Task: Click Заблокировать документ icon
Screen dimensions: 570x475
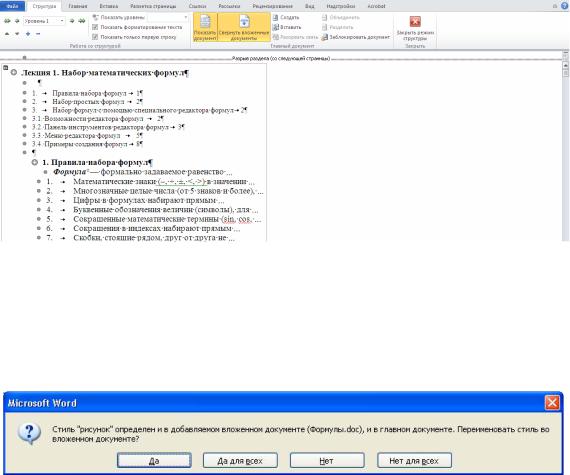Action: coord(325,37)
